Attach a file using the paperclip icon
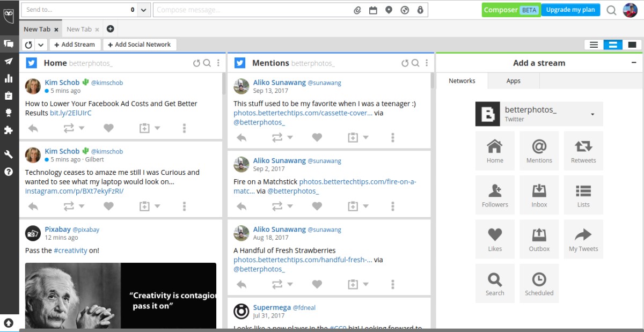 click(357, 9)
